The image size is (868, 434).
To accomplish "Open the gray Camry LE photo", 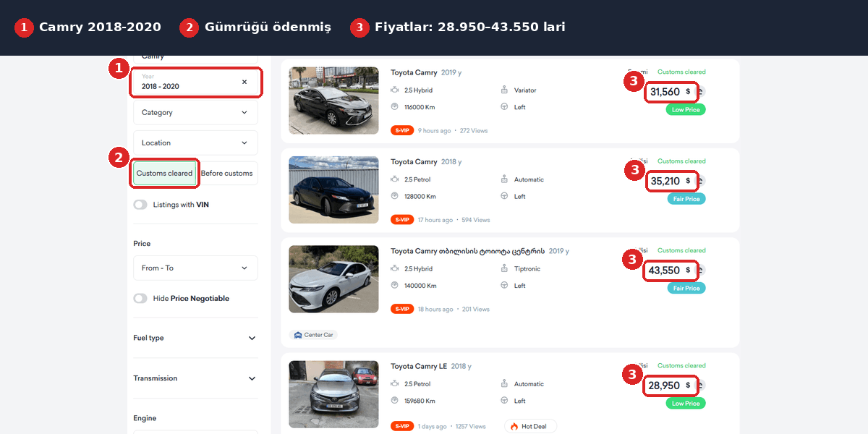I will 333,394.
